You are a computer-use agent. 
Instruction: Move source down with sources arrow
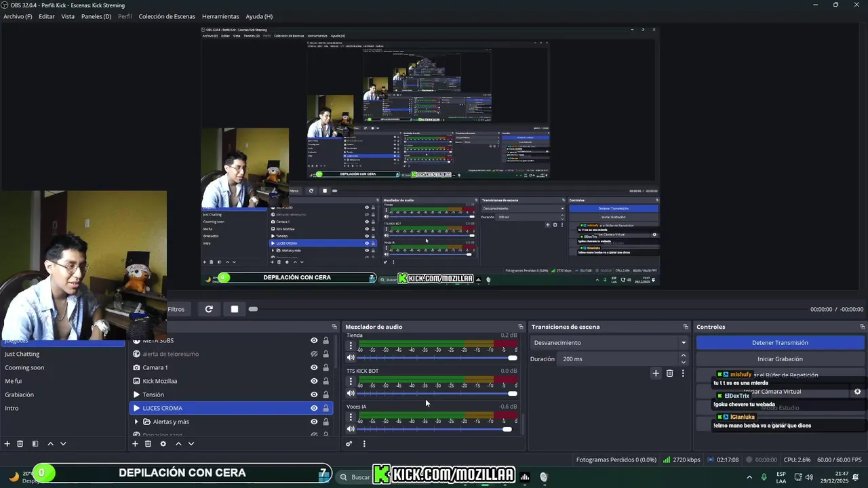(191, 444)
